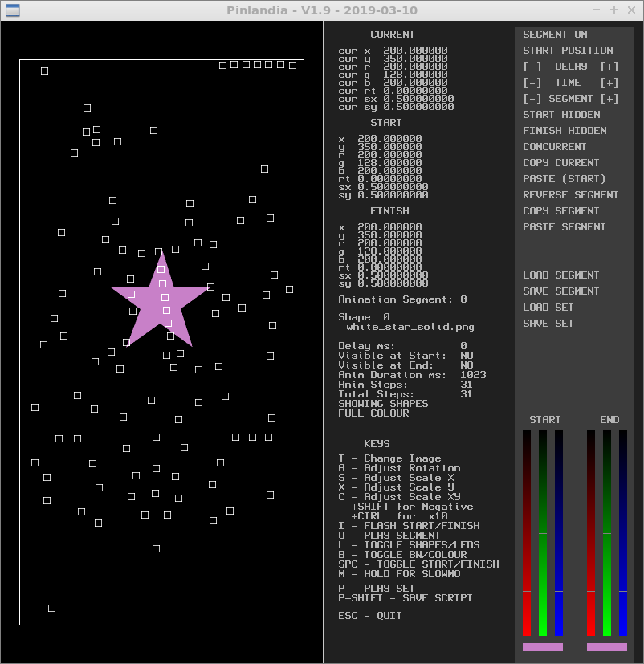Click the END colour preview swatch
Screen dimensions: 644x664
[607, 646]
